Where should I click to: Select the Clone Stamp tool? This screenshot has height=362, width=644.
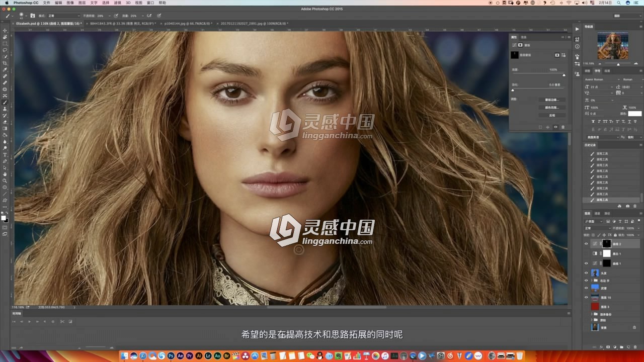[x=5, y=109]
